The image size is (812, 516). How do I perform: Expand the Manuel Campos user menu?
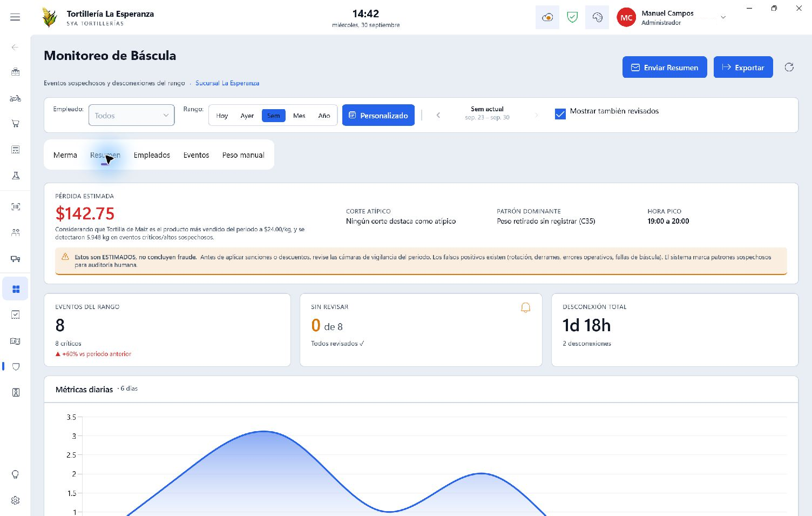(x=723, y=17)
